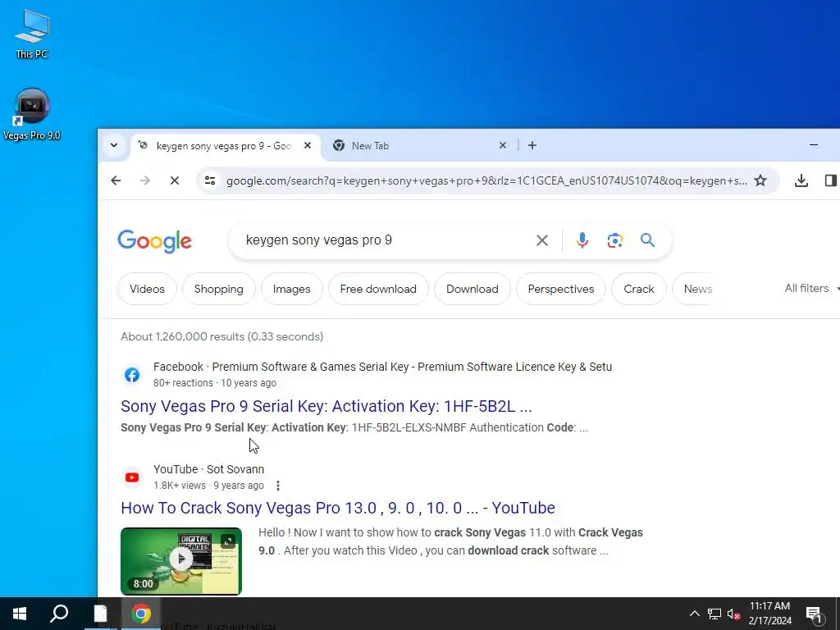
Task: Select the News filter chip
Action: click(x=697, y=289)
